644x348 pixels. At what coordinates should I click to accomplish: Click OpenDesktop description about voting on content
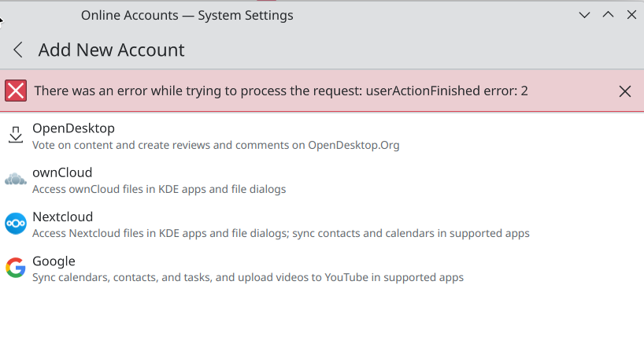(x=216, y=145)
